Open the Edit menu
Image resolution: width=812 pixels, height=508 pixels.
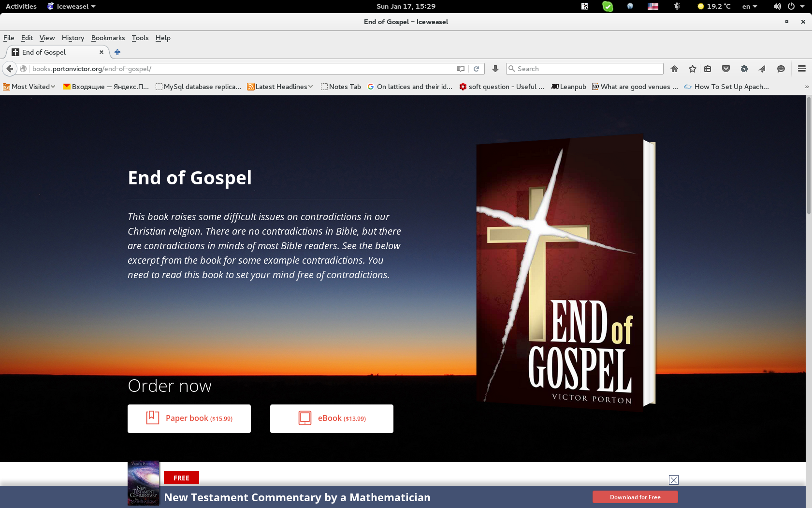(27, 38)
